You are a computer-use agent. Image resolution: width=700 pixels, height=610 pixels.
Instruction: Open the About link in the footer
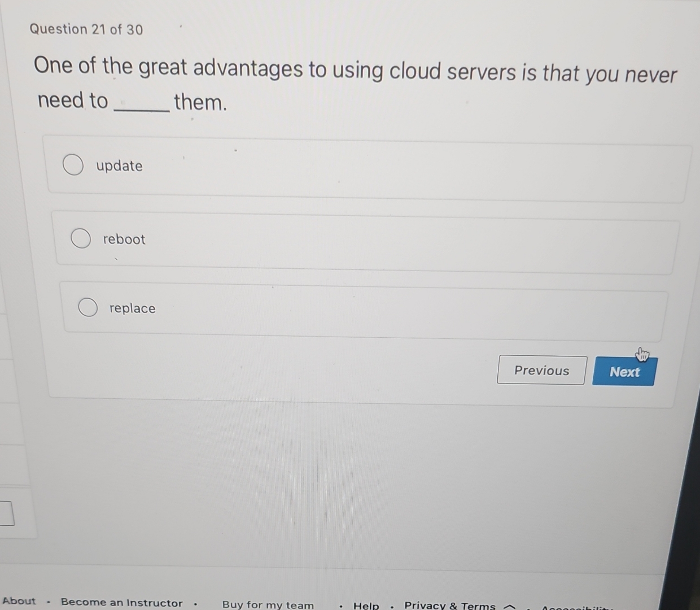pyautogui.click(x=19, y=601)
